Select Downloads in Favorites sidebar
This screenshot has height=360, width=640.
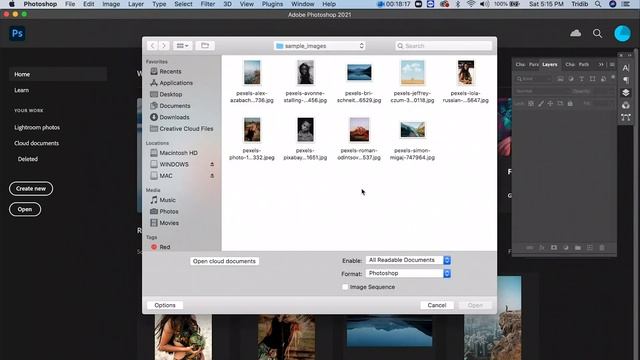click(174, 117)
